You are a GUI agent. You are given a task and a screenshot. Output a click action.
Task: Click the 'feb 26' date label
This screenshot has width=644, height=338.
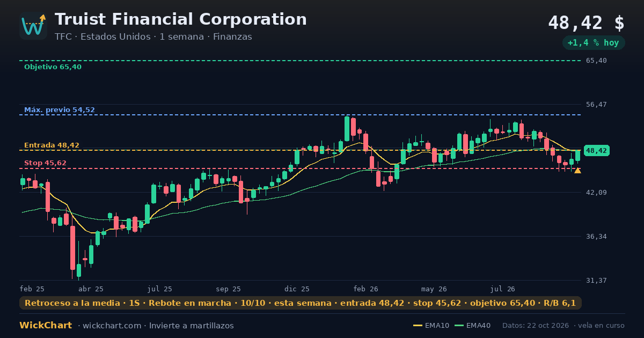tap(366, 289)
